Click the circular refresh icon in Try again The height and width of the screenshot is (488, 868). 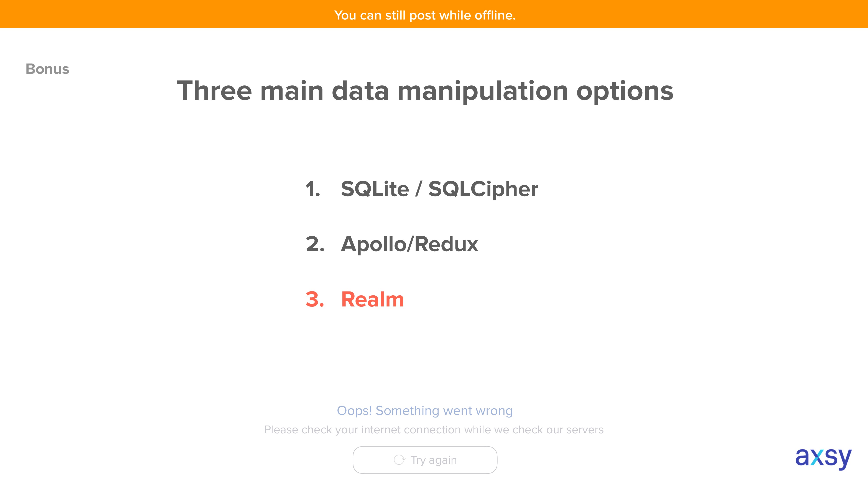pyautogui.click(x=399, y=460)
